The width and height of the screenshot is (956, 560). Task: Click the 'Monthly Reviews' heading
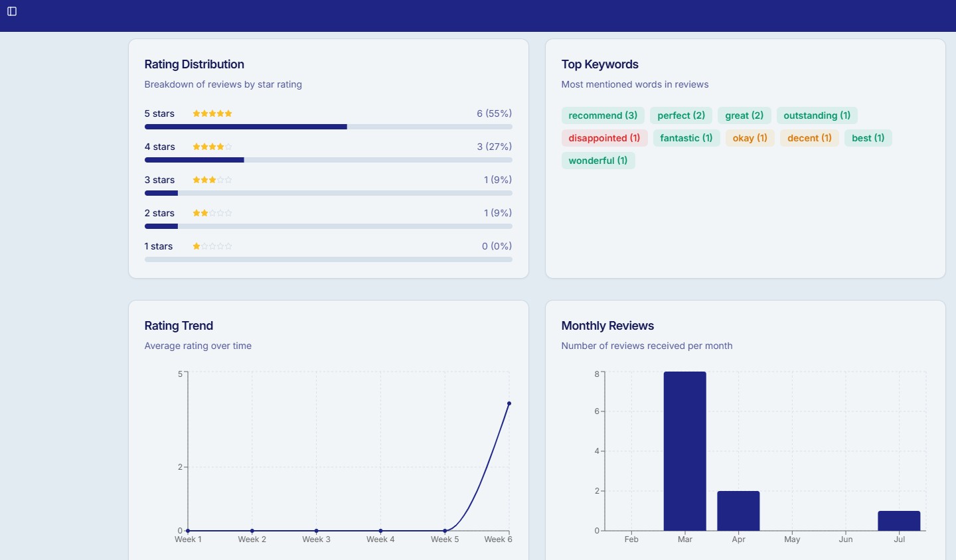pos(607,326)
